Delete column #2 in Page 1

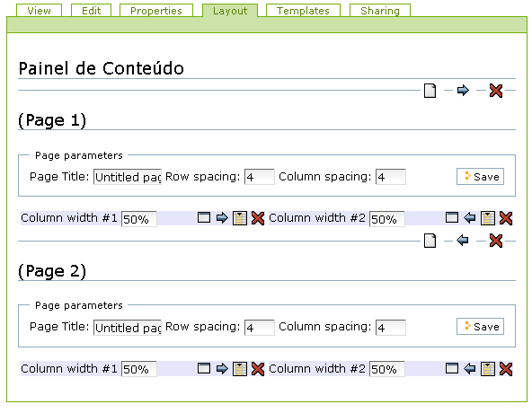click(506, 218)
